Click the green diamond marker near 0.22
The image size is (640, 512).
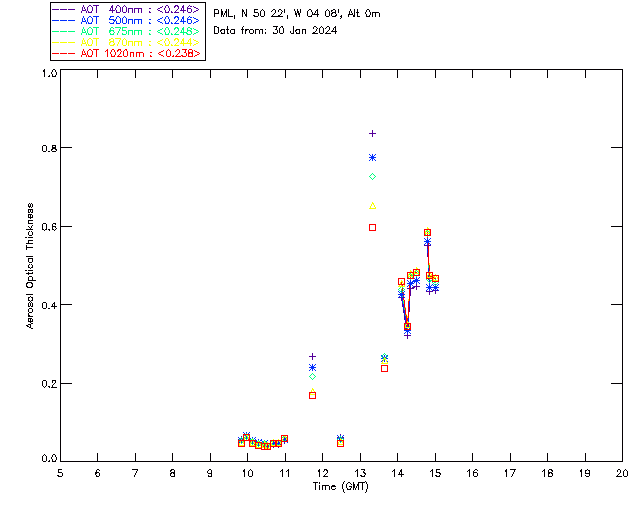pyautogui.click(x=312, y=376)
